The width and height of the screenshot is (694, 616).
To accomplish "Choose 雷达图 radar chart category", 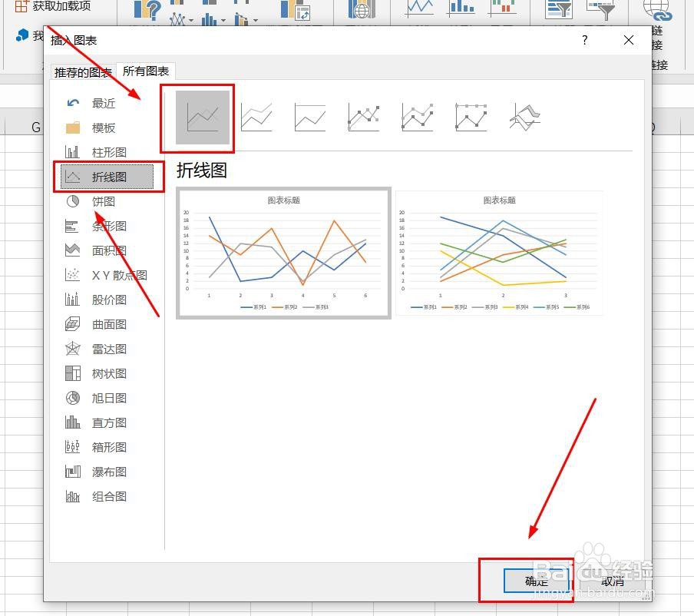I will (107, 349).
